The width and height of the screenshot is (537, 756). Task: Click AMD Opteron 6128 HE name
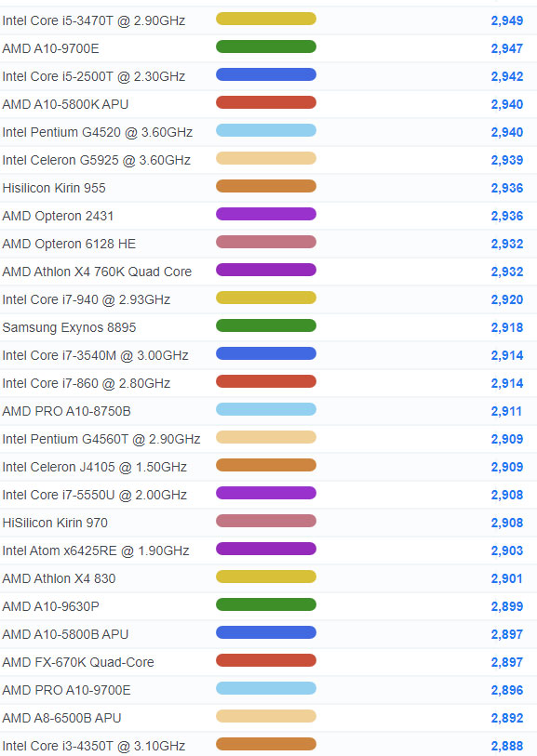[69, 244]
